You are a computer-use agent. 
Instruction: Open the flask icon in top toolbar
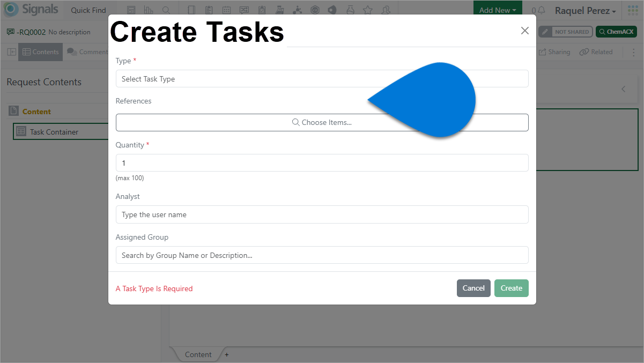(350, 10)
